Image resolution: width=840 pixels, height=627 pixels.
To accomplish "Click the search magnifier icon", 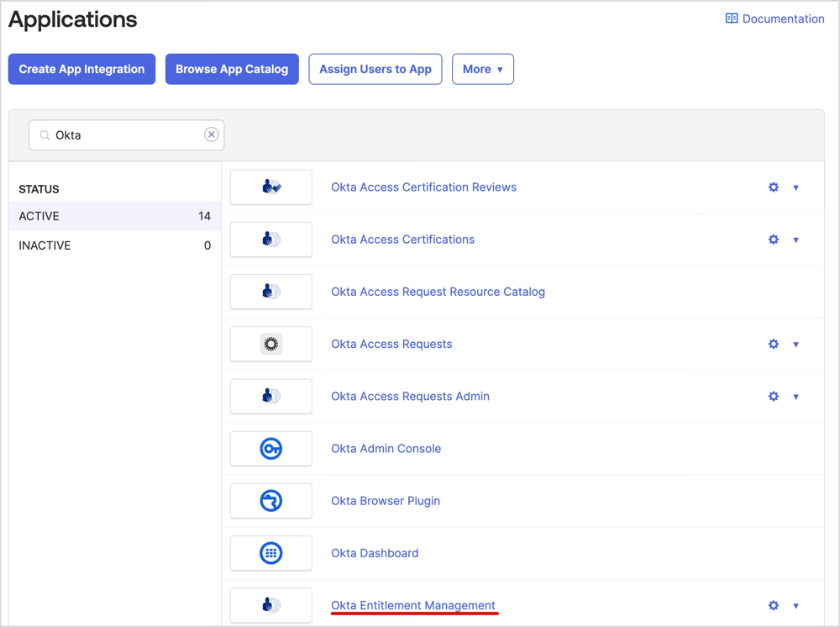I will (45, 135).
